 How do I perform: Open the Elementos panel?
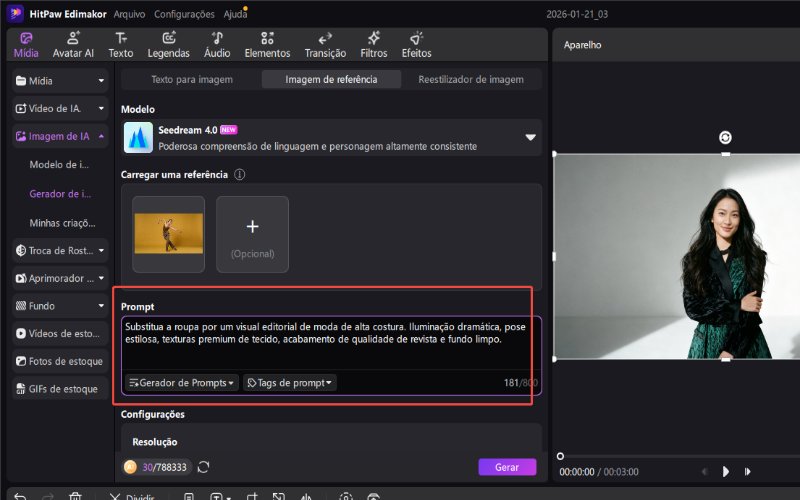pos(267,45)
